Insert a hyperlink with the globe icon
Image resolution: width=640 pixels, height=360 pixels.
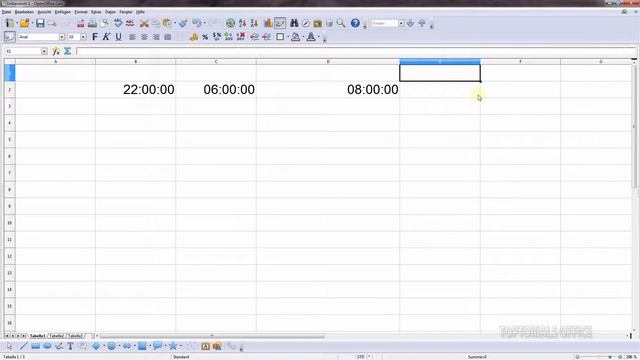[x=230, y=23]
